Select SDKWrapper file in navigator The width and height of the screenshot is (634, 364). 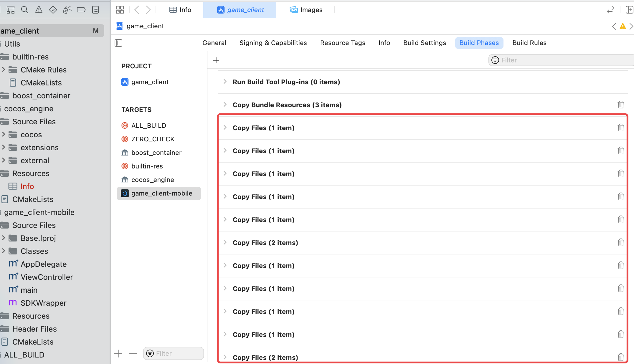(x=43, y=303)
